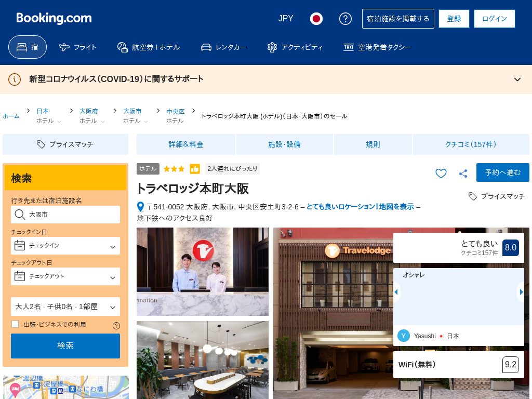Select the 宿 (Stays) tab
532x399 pixels.
(x=28, y=47)
